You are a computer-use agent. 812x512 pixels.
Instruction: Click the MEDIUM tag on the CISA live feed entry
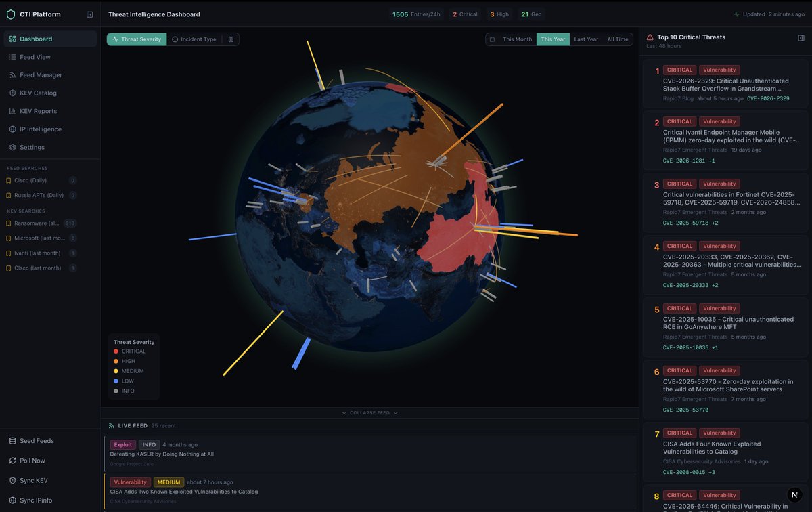click(x=168, y=482)
